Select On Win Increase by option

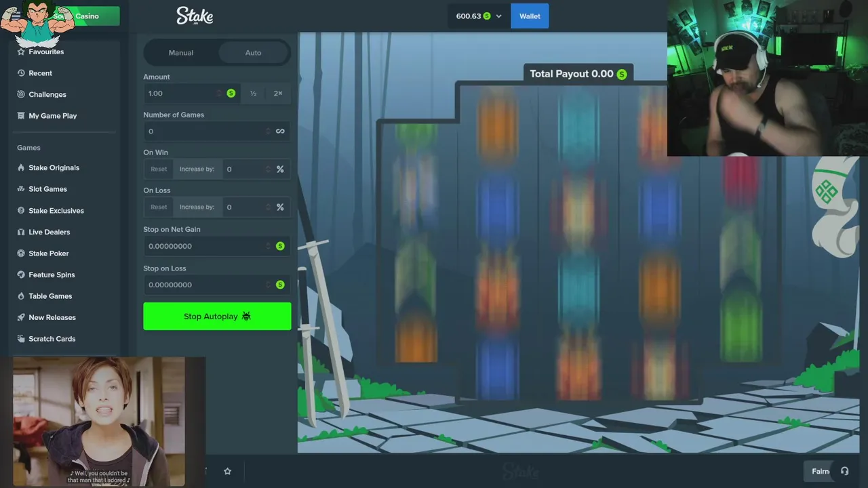tap(197, 169)
